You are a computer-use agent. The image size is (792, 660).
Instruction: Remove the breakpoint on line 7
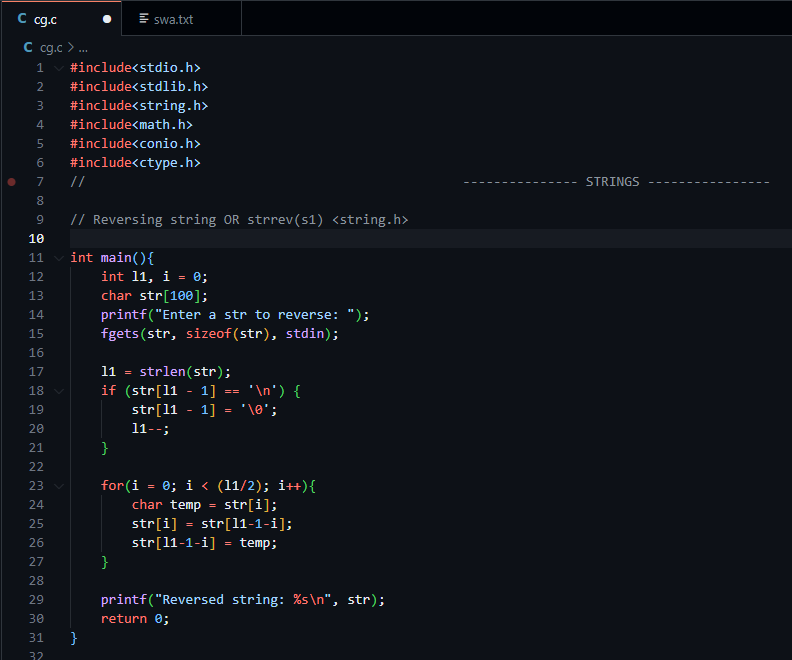pos(12,182)
